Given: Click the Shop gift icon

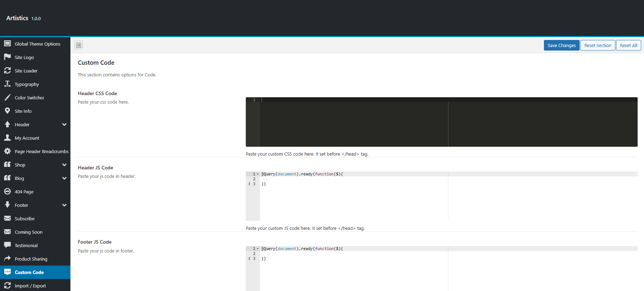Looking at the screenshot, I should pyautogui.click(x=7, y=164).
